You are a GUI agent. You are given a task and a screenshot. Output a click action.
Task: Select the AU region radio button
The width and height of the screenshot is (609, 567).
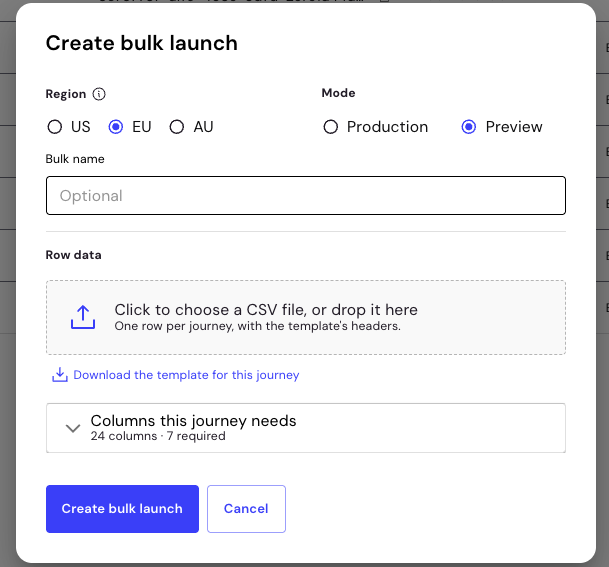tap(177, 127)
